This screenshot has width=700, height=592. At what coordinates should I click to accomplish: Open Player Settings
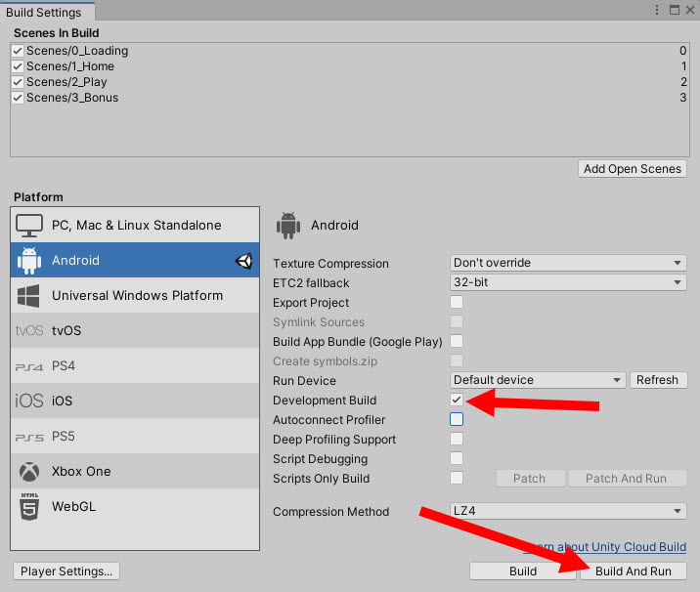(x=66, y=571)
